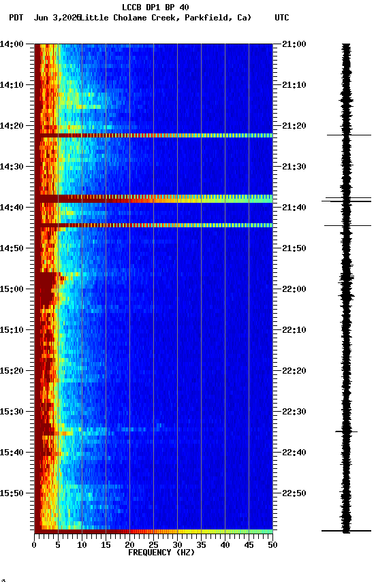Screen dimensions: 376x588
Task: Click the 'UTC' timezone label
Action: pos(282,18)
